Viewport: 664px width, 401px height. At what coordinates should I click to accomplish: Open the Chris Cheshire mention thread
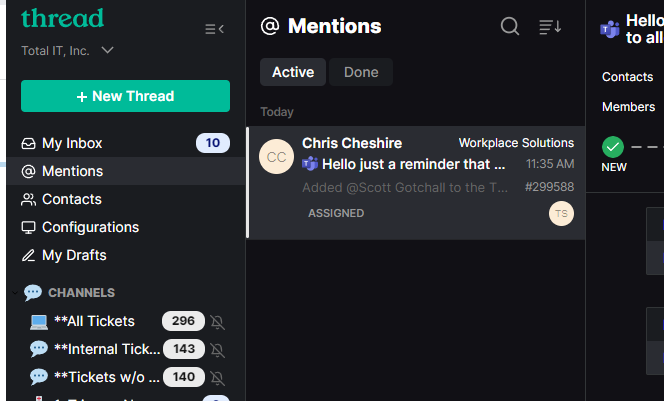click(416, 183)
